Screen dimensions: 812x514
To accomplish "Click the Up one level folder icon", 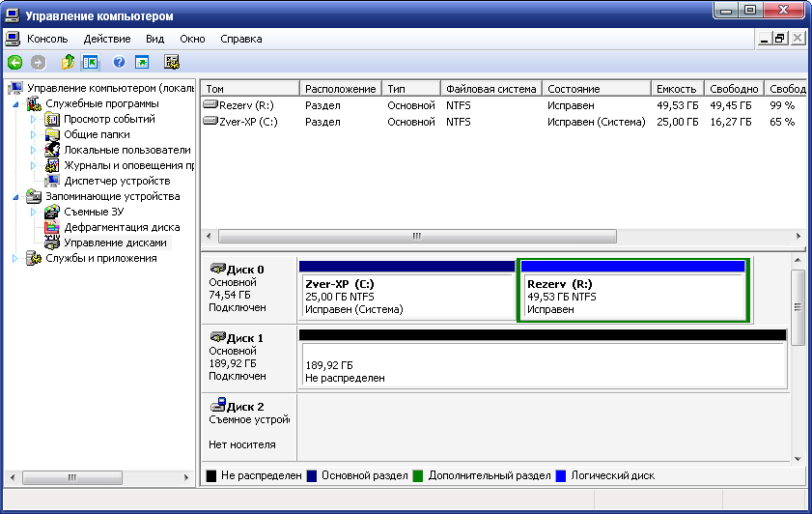I will pyautogui.click(x=68, y=62).
